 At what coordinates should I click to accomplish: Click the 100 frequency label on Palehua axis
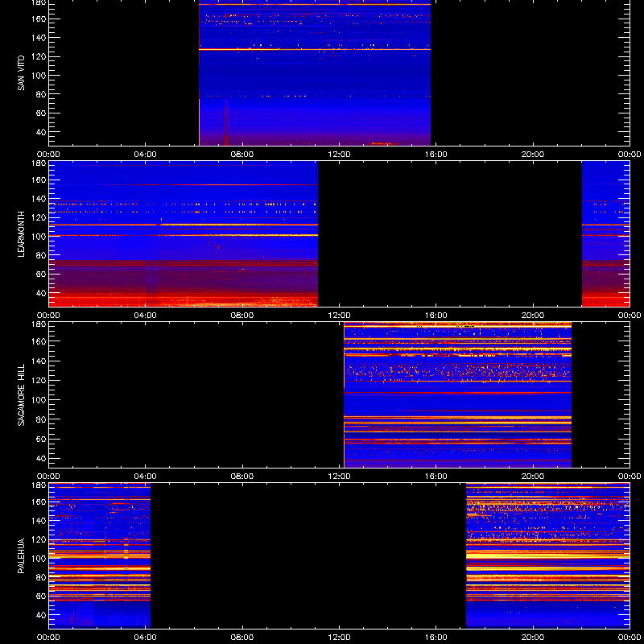(39, 559)
